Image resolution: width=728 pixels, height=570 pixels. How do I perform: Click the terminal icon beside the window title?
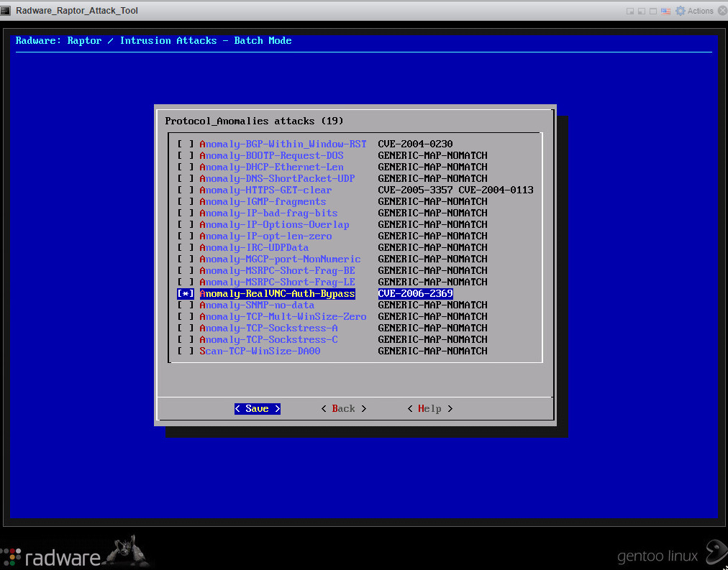click(x=6, y=11)
